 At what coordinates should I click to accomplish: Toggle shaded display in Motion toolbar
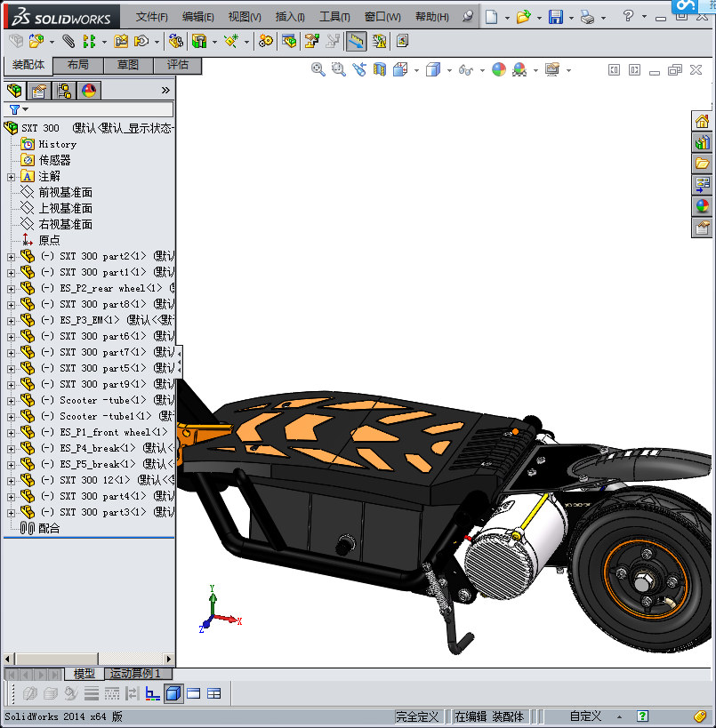click(173, 693)
